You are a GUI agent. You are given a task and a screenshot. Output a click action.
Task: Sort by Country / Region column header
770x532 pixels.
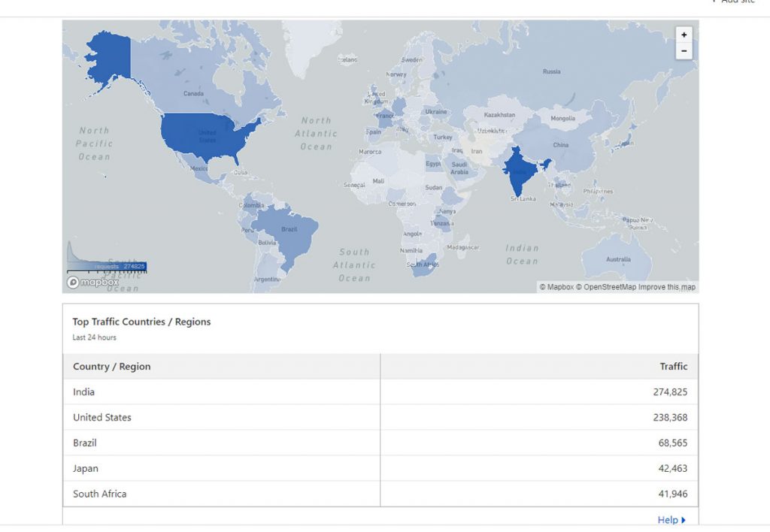(112, 367)
